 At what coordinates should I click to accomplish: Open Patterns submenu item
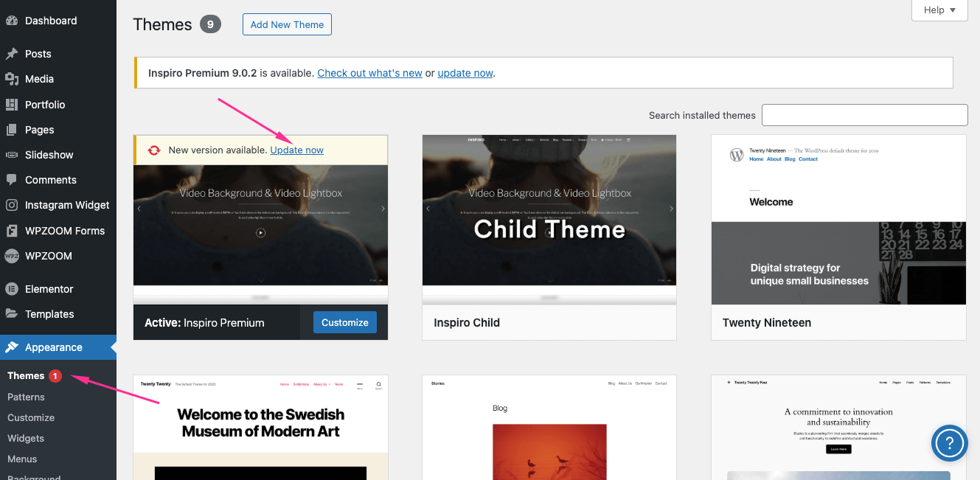tap(26, 397)
